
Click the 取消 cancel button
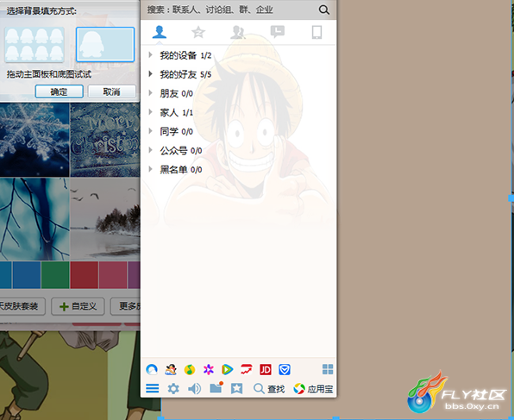tap(112, 91)
